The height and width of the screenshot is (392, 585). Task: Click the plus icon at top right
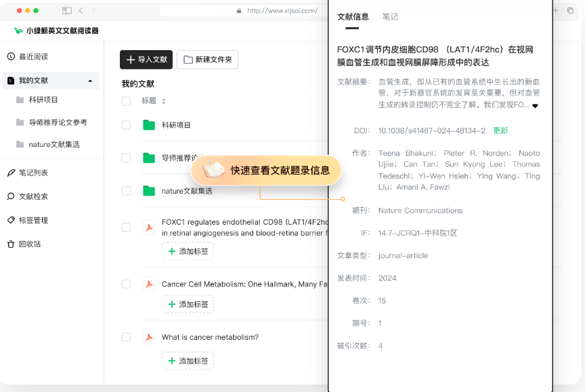[x=555, y=11]
